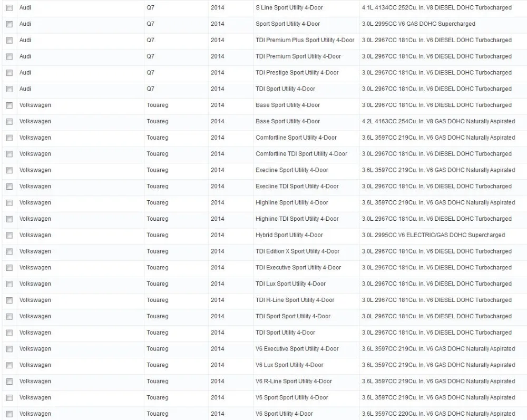Click 'S Line Sport Utility 4-Door' trim text

pos(289,7)
